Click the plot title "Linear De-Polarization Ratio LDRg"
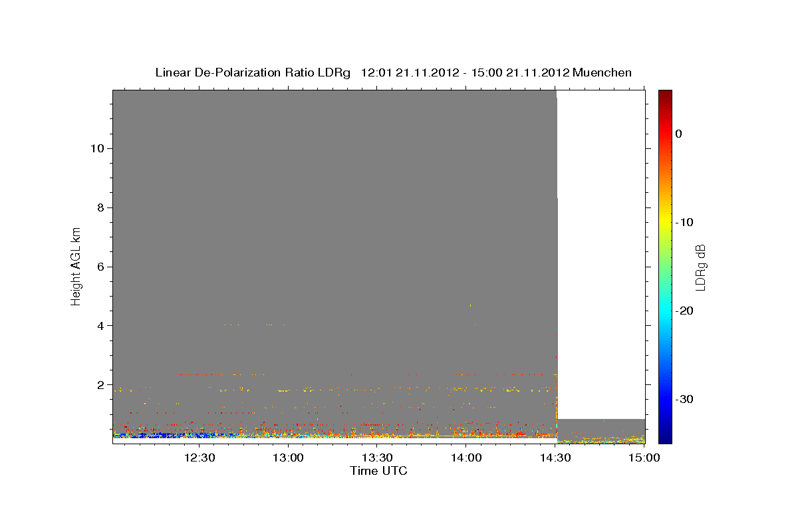 pyautogui.click(x=253, y=72)
